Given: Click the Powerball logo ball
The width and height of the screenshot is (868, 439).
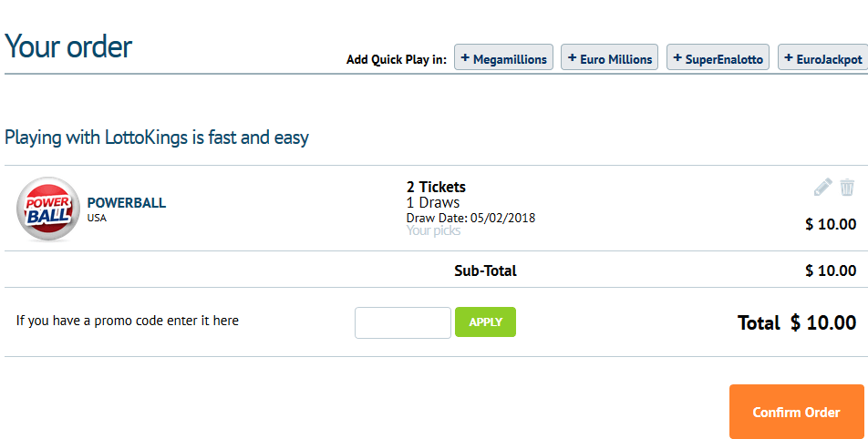Looking at the screenshot, I should (48, 209).
